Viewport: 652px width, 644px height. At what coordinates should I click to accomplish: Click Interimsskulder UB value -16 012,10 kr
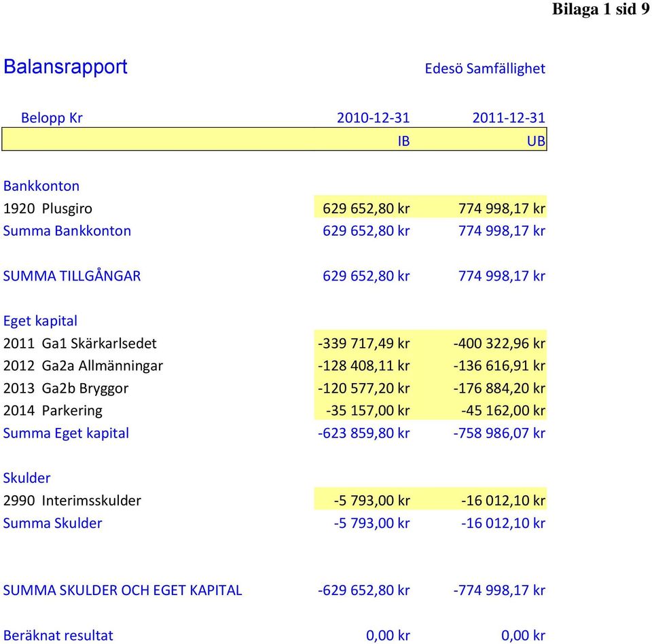tap(503, 501)
